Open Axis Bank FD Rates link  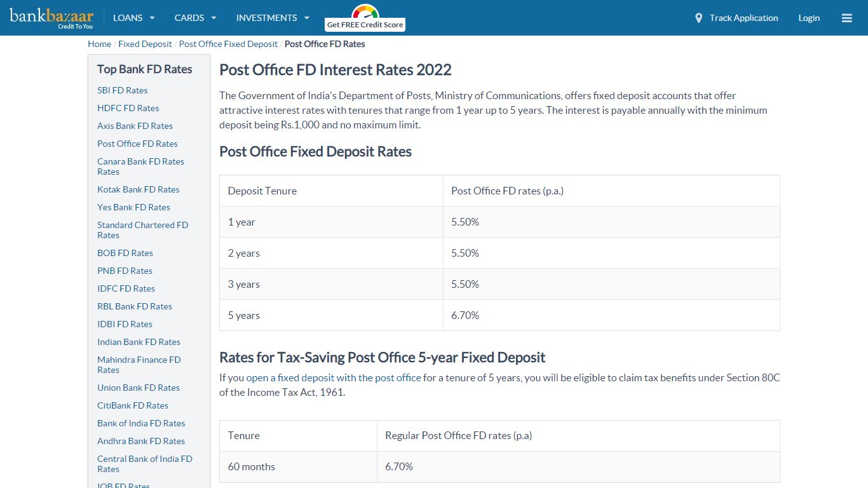tap(135, 126)
